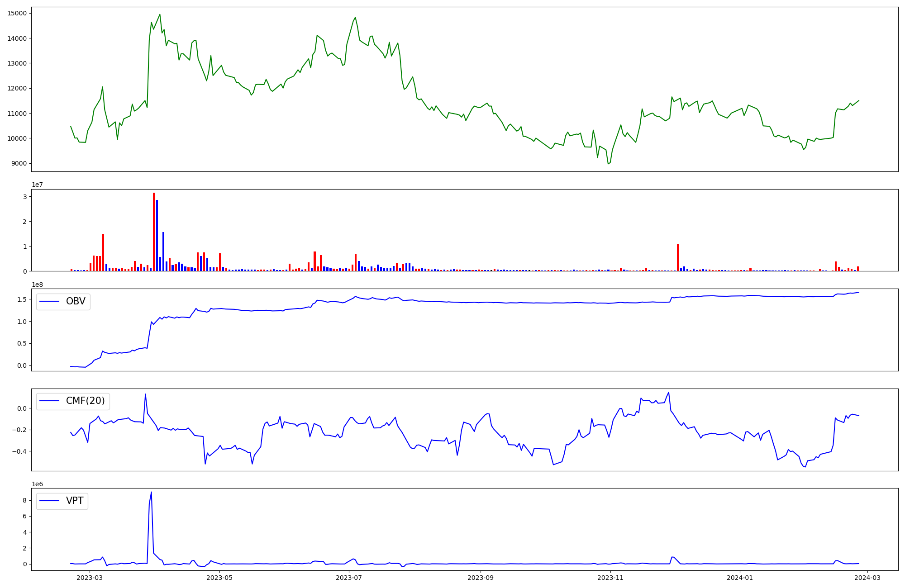Viewport: 905px width, 588px height.
Task: Click the OBV legend label
Action: [x=76, y=301]
